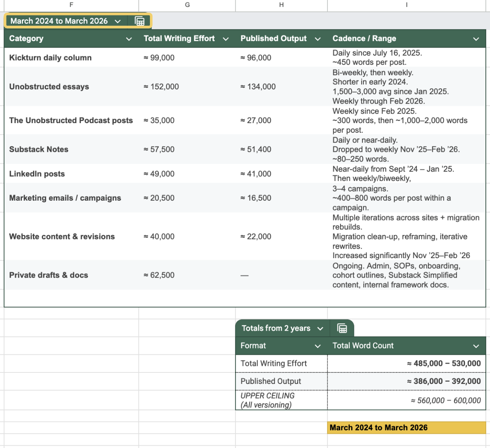Select column F header
490x448 pixels.
point(71,5)
